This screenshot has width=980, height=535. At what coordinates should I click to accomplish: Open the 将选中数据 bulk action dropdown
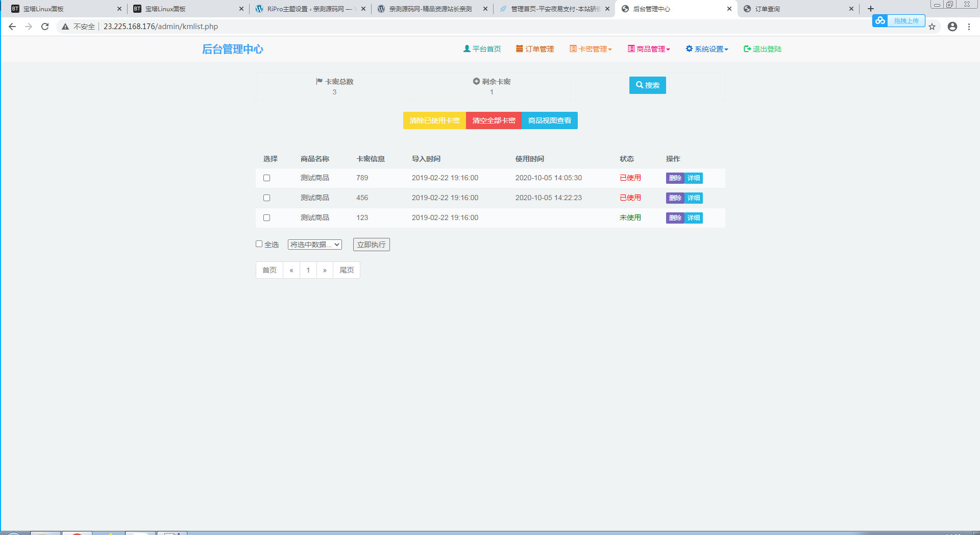point(314,245)
